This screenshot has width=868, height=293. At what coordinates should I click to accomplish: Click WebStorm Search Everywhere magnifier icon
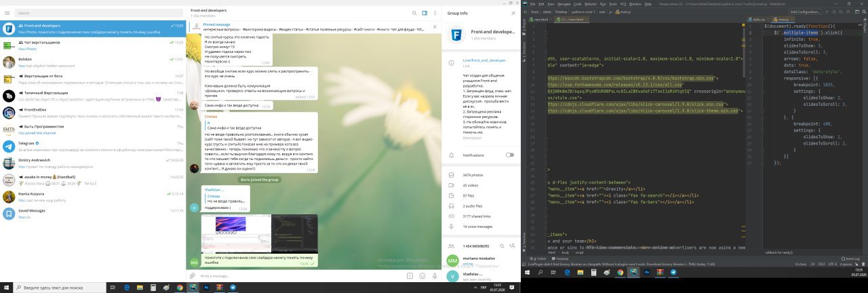click(x=863, y=12)
